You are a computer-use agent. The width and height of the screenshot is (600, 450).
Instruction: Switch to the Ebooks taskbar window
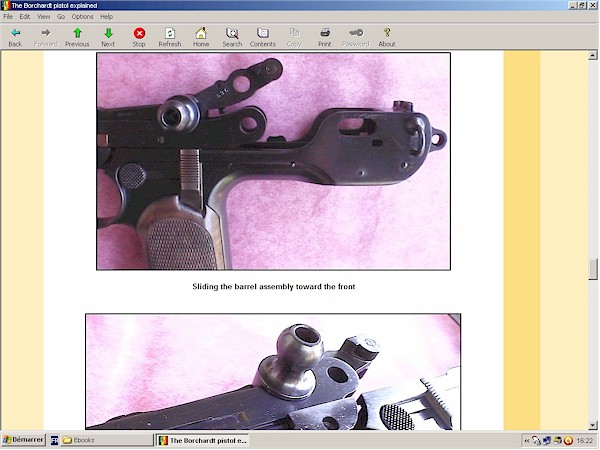(x=106, y=440)
